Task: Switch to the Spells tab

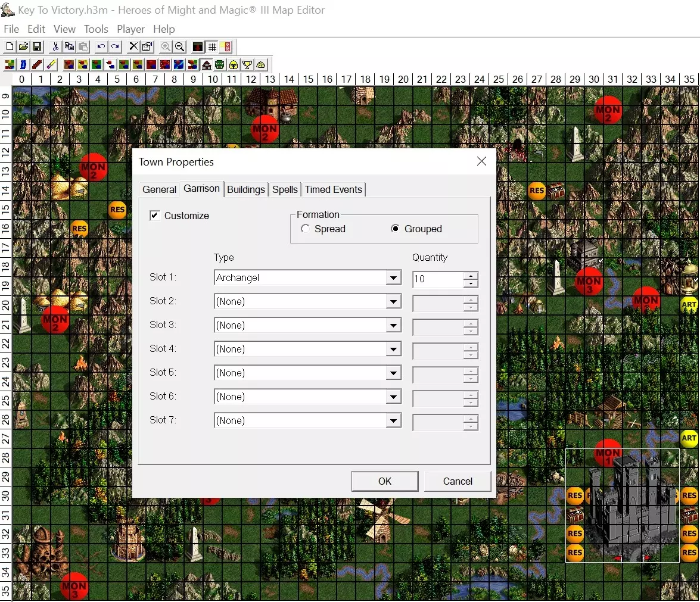Action: click(285, 189)
